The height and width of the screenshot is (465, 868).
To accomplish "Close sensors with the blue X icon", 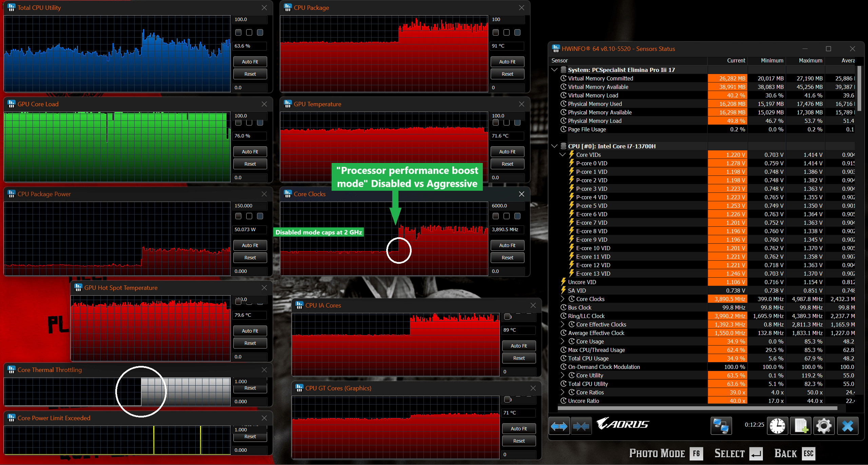I will pos(847,426).
